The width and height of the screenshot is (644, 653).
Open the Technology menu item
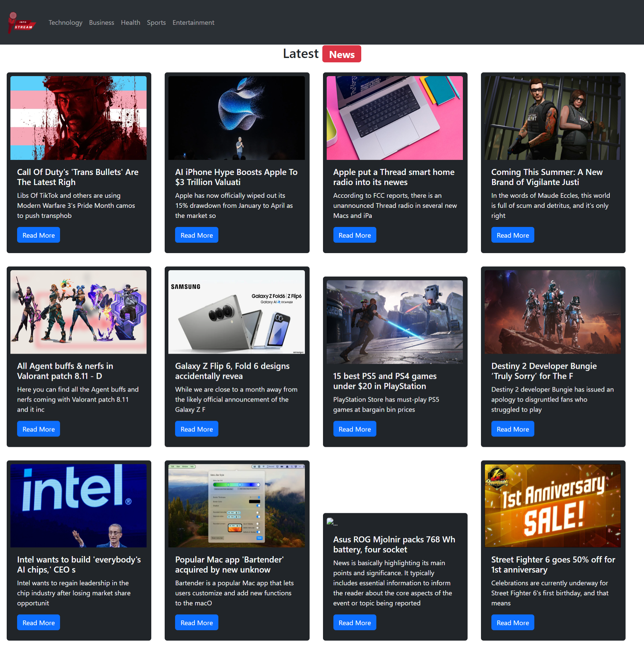(x=65, y=22)
